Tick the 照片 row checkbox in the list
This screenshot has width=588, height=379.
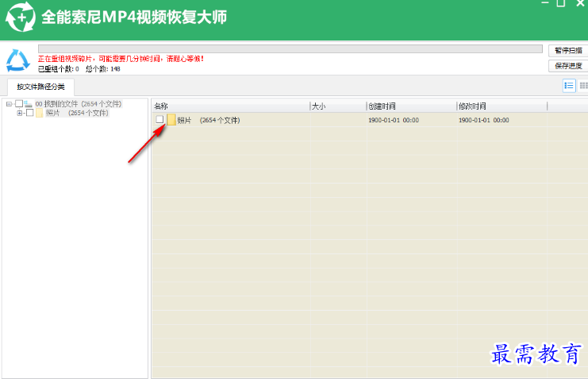coord(159,119)
